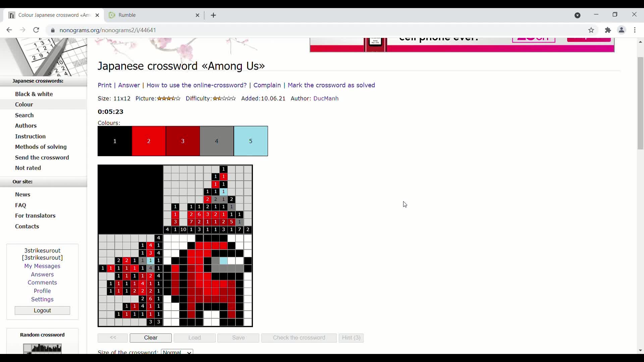The image size is (644, 362).
Task: Close the Rumble tab
Action: pos(198,15)
